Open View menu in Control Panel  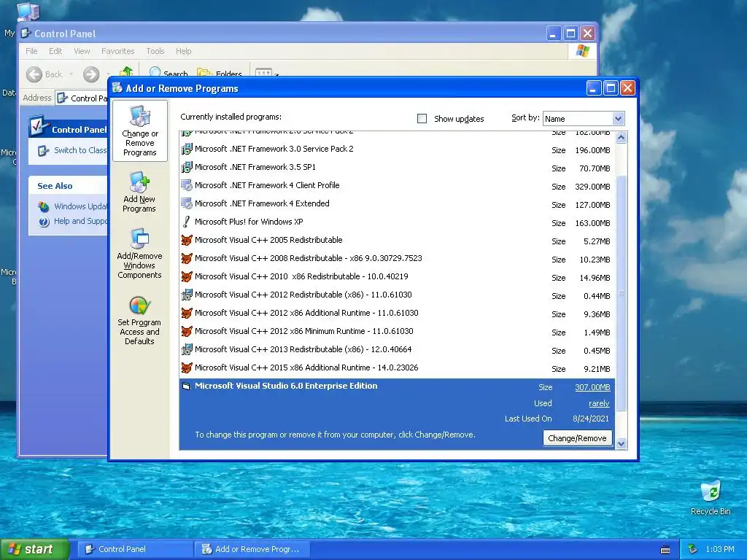coord(82,51)
